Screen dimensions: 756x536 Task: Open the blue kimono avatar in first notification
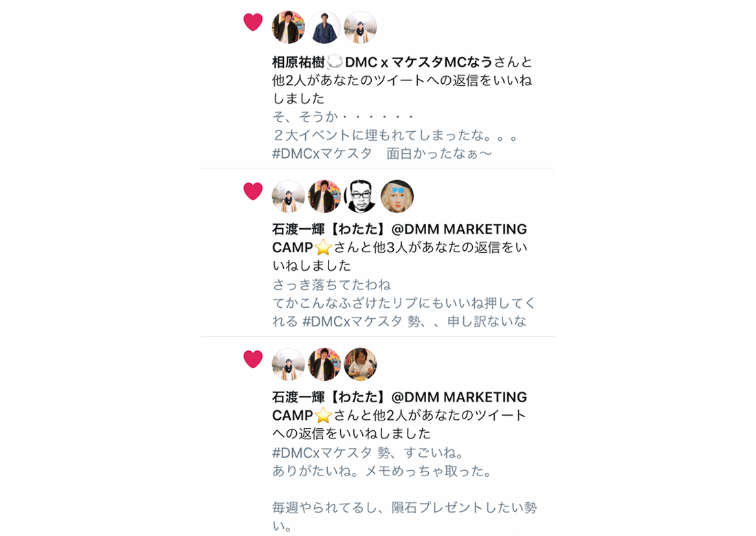click(x=324, y=27)
